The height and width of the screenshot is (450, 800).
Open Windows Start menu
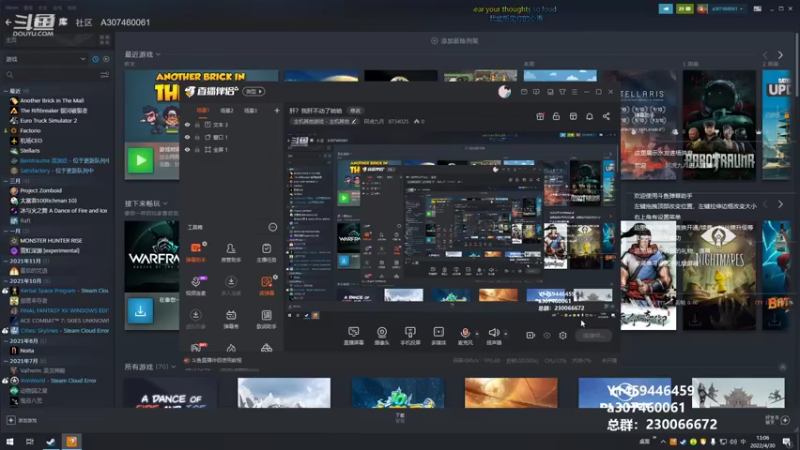[x=10, y=441]
